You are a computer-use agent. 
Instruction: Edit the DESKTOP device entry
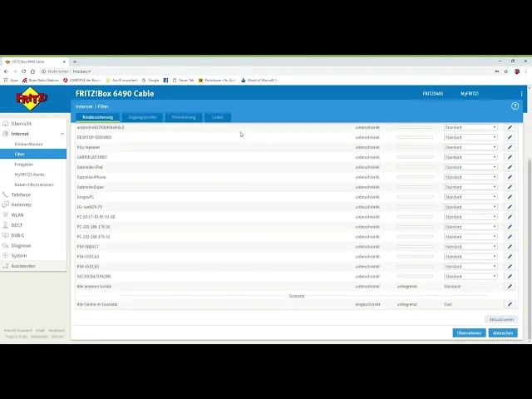(510, 137)
